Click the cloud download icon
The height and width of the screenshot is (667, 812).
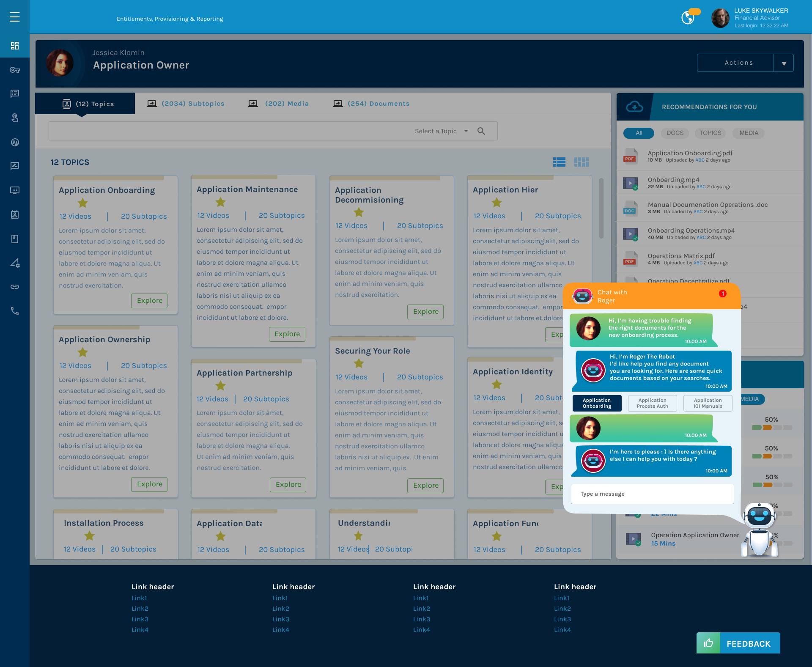pos(634,107)
